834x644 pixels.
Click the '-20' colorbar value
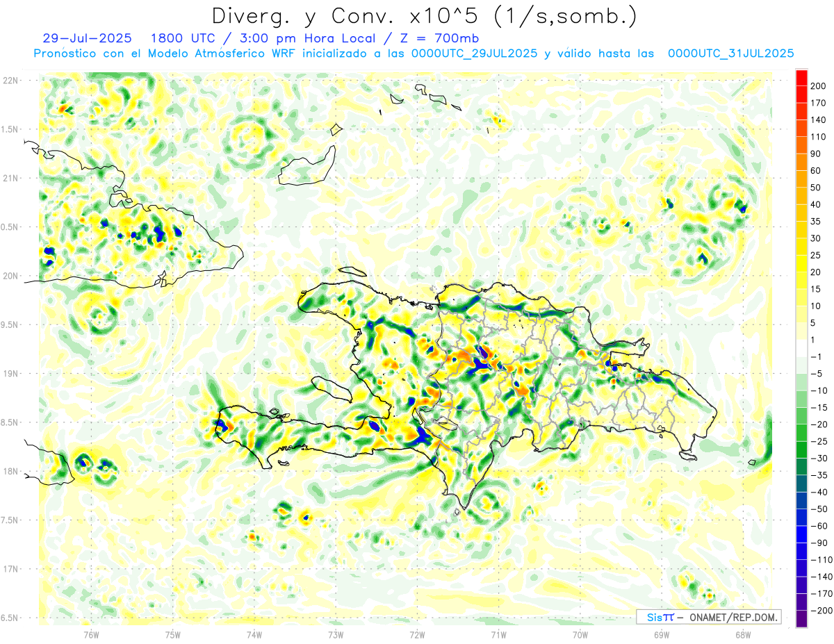[x=819, y=424]
